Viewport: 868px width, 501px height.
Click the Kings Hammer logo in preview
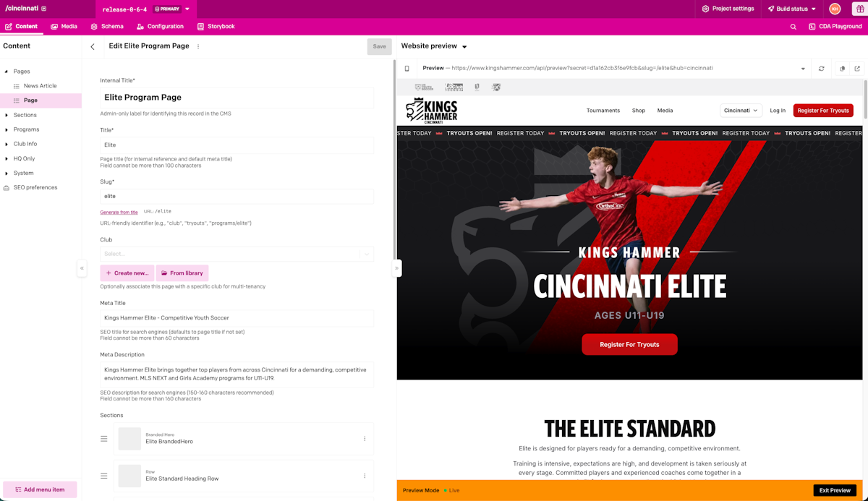(x=431, y=111)
